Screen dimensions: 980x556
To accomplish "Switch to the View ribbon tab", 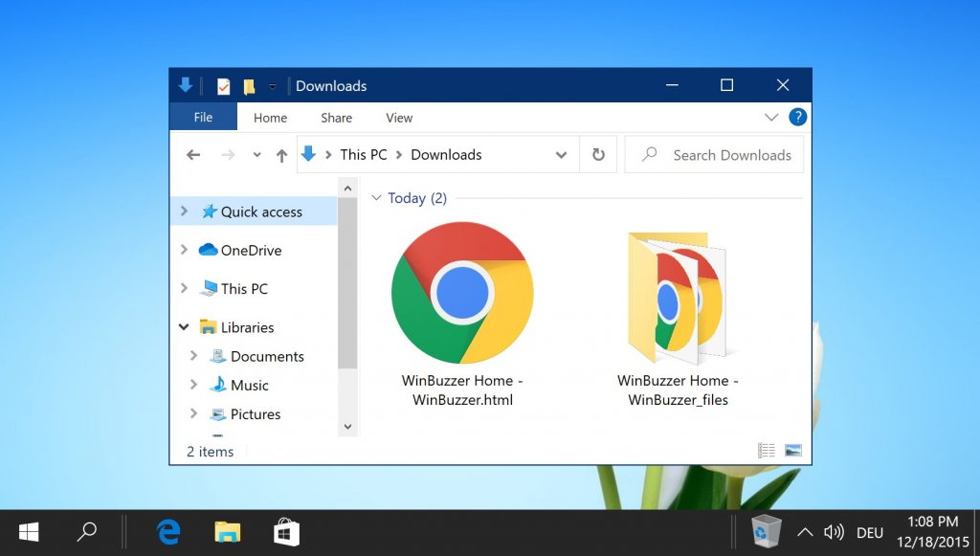I will tap(399, 118).
